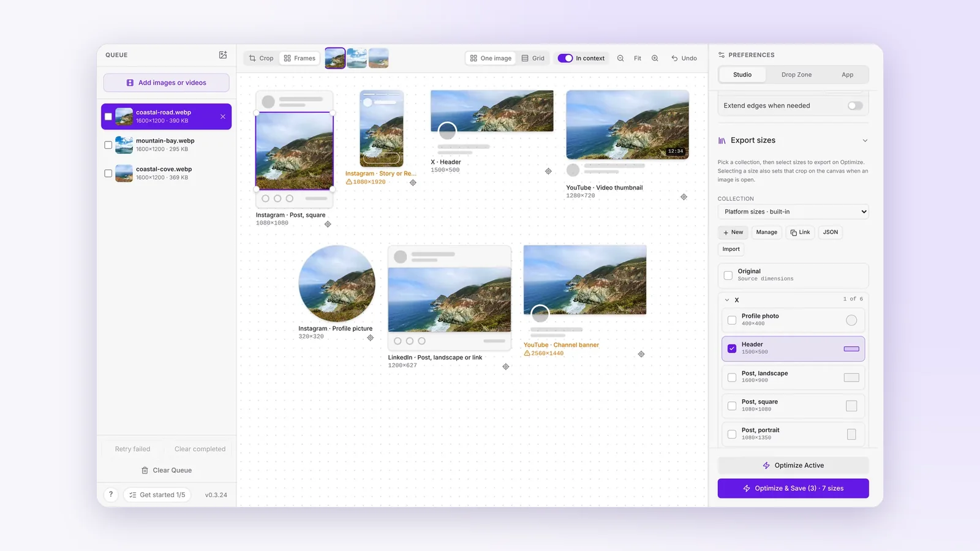Screen dimensions: 980x551
Task: Switch to the Drop Zone tab
Action: (796, 75)
